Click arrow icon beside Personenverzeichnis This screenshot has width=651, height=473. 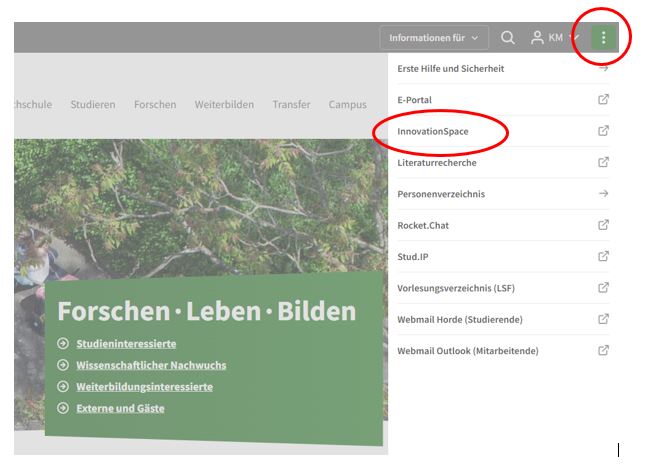[603, 193]
